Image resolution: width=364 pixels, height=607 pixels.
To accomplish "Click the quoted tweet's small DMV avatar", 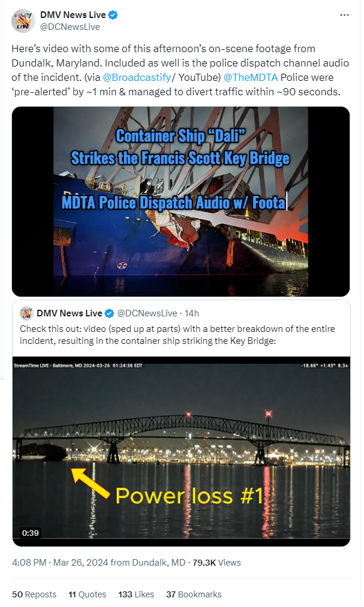I will pyautogui.click(x=27, y=313).
